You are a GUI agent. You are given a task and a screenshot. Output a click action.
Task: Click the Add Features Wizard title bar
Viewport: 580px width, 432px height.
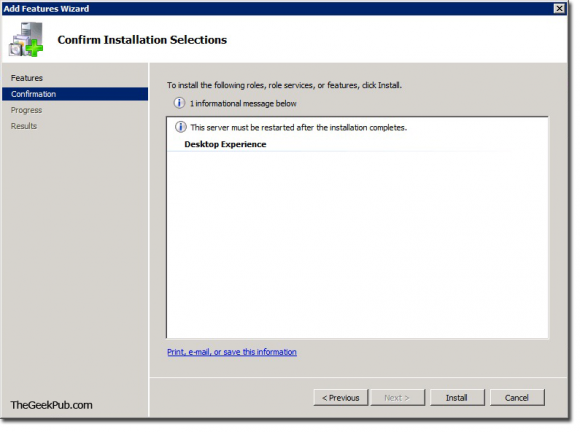(277, 9)
